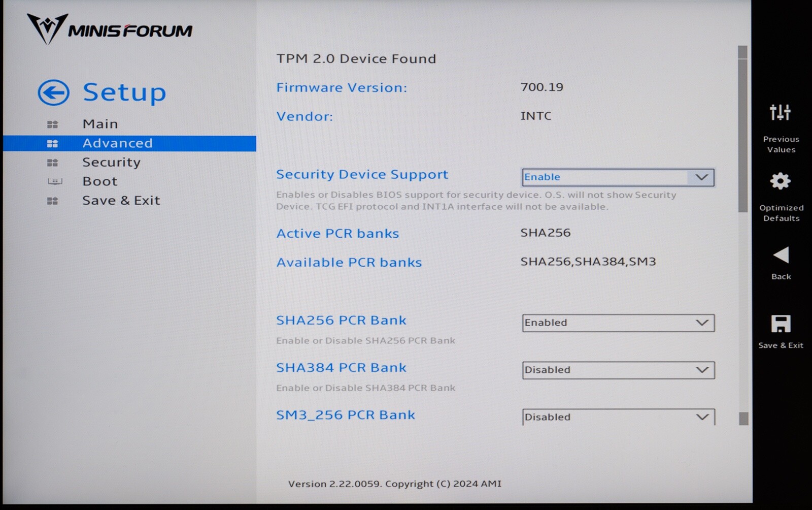Click the icon beside Security menu item
Viewport: 812px width, 510px height.
52,163
